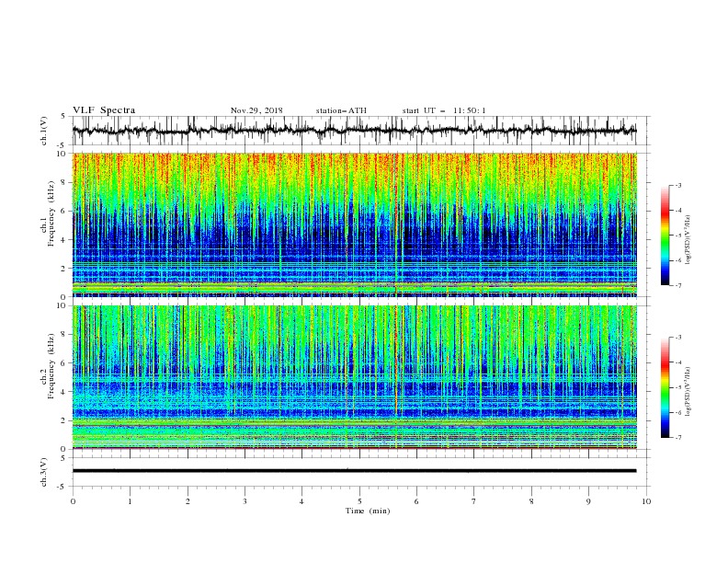Click the "10" tick on the time axis
Image resolution: width=728 pixels, height=563 pixels.
(x=646, y=501)
